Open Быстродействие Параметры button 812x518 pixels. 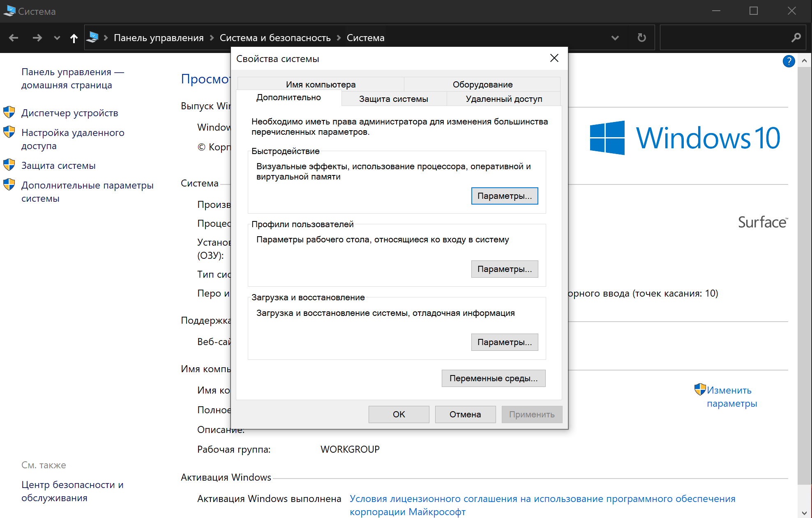(x=505, y=196)
